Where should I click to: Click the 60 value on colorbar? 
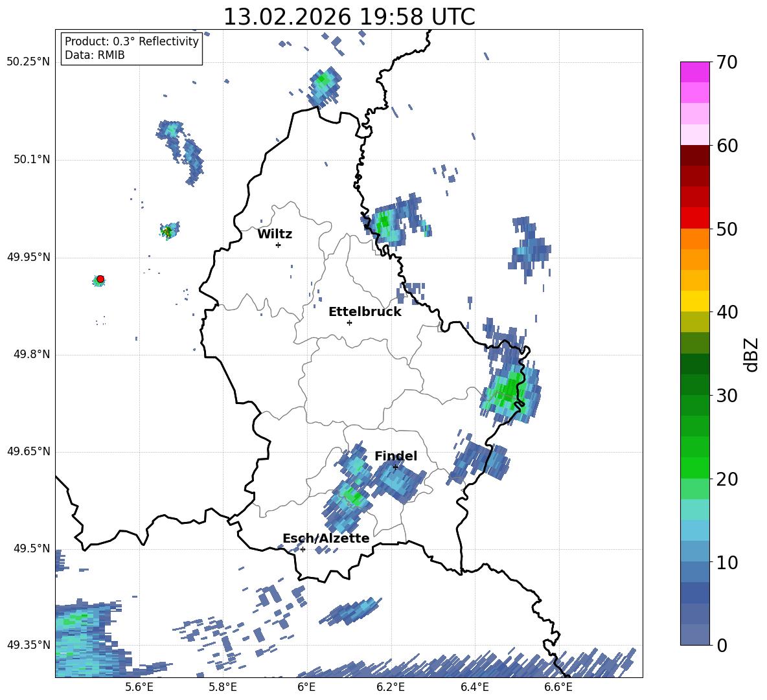pyautogui.click(x=727, y=146)
